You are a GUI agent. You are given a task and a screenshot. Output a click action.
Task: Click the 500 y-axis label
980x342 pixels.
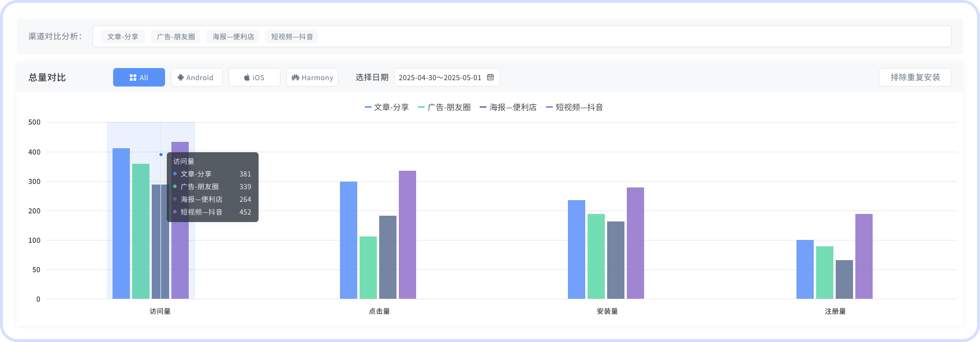(35, 122)
